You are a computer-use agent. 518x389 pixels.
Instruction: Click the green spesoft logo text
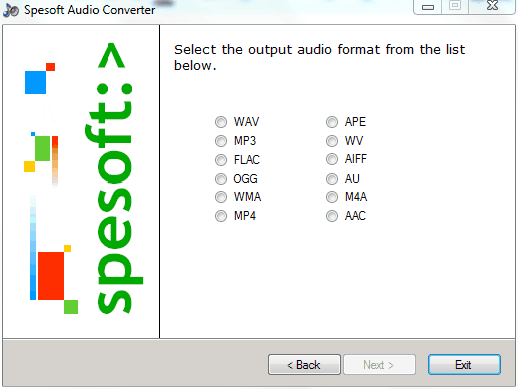point(114,178)
